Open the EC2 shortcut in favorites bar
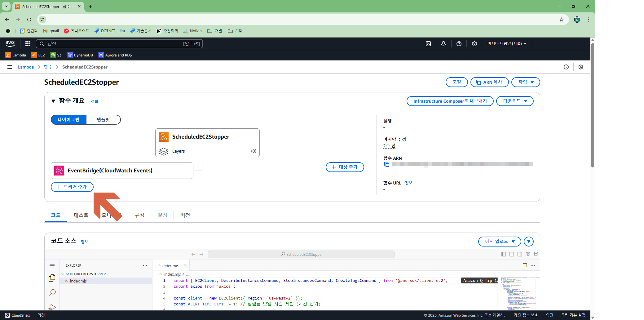 pyautogui.click(x=38, y=55)
